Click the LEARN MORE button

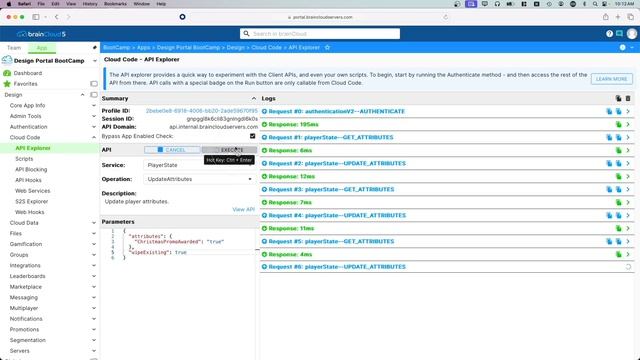[x=611, y=79]
